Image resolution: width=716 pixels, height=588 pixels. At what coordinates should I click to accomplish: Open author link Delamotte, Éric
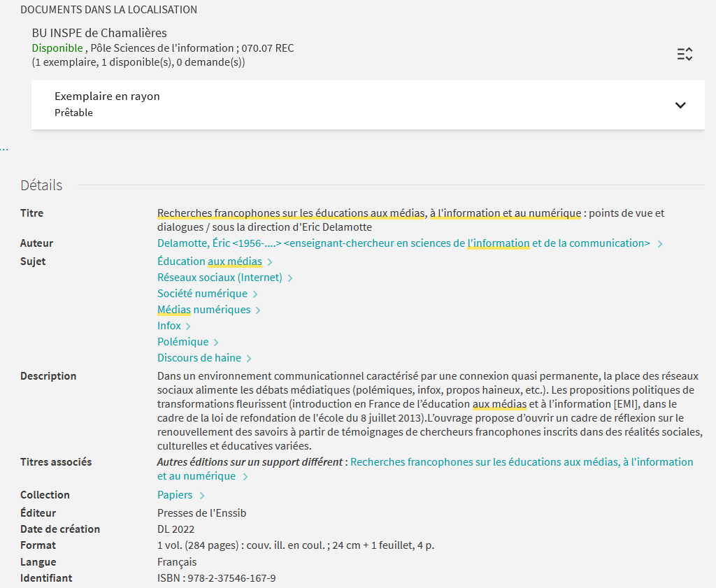(403, 243)
